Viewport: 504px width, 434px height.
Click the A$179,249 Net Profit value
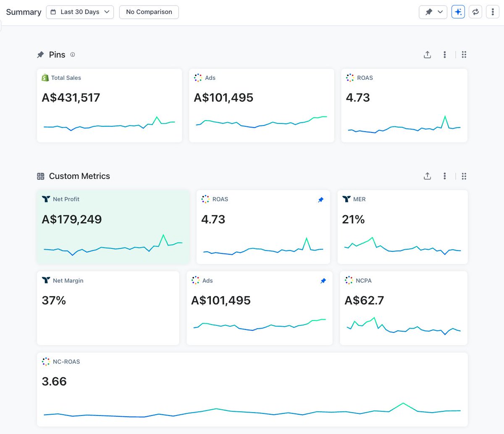pos(72,219)
